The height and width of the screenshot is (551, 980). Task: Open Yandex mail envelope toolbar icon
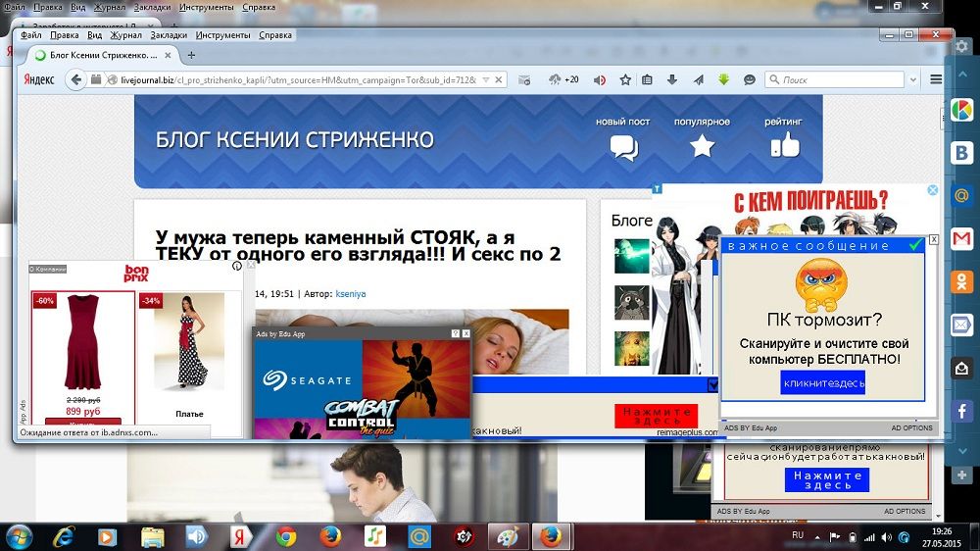(x=523, y=80)
